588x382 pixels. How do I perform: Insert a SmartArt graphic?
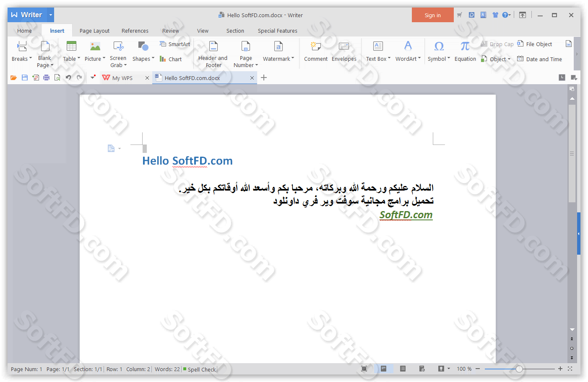[175, 44]
